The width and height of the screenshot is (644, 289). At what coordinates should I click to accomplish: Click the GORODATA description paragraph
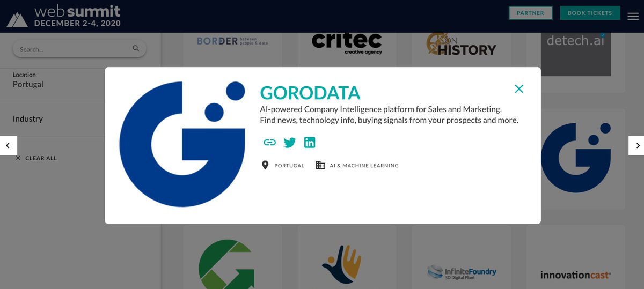point(389,115)
